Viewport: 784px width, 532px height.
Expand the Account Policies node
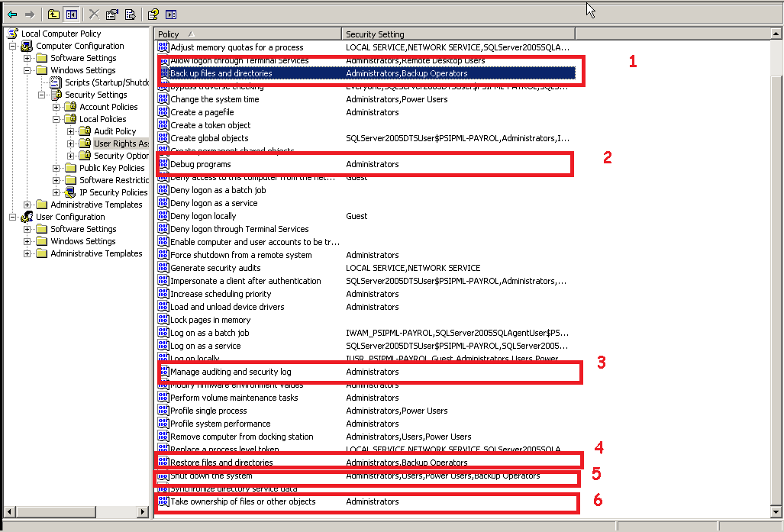point(56,107)
